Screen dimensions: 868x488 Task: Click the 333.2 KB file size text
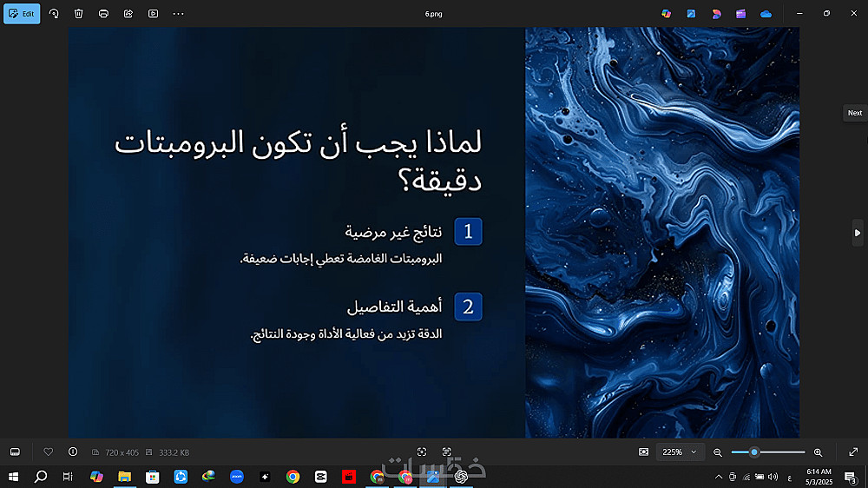(x=174, y=452)
